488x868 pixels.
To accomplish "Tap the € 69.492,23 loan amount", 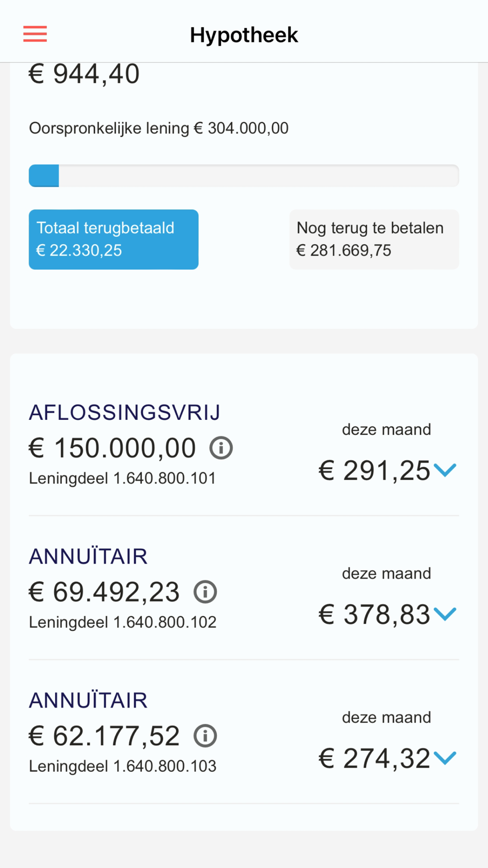I will pos(104,592).
